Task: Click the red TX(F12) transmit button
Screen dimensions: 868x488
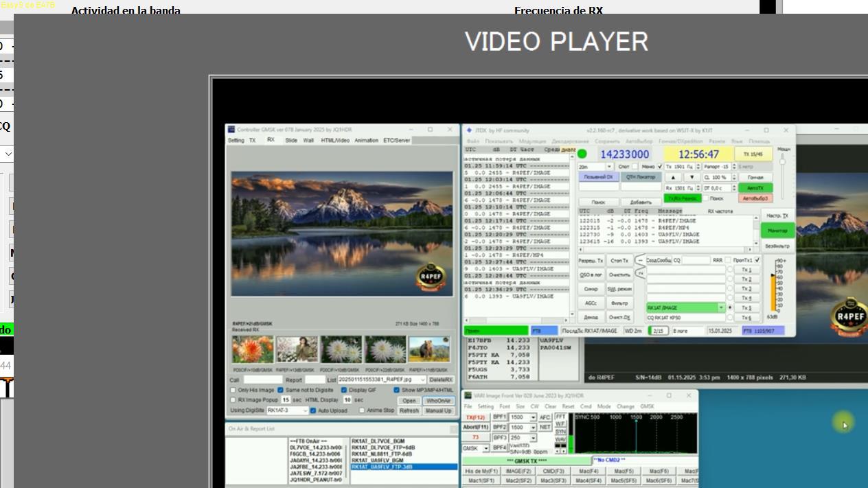Action: (475, 417)
